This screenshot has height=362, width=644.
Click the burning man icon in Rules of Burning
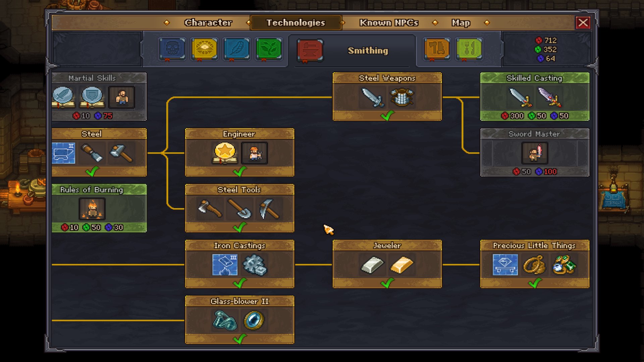pyautogui.click(x=92, y=209)
